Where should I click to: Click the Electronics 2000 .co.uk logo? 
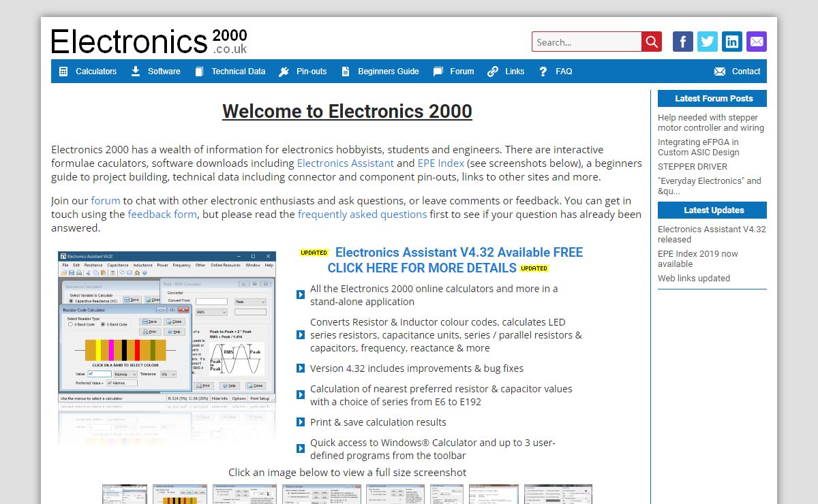149,41
